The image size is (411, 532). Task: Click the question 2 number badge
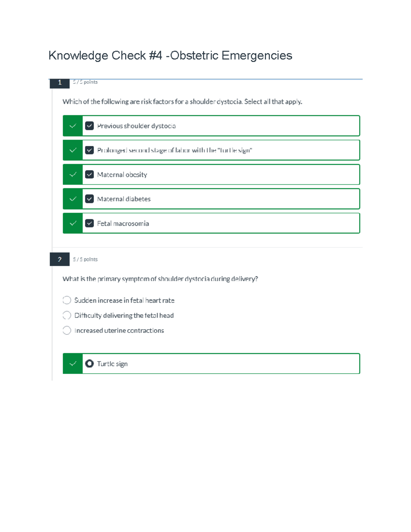pyautogui.click(x=60, y=260)
